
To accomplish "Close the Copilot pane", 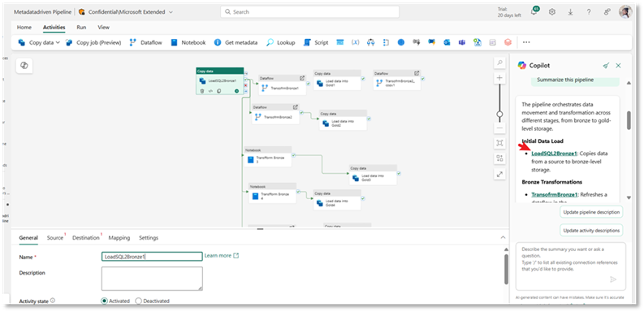I will (618, 65).
